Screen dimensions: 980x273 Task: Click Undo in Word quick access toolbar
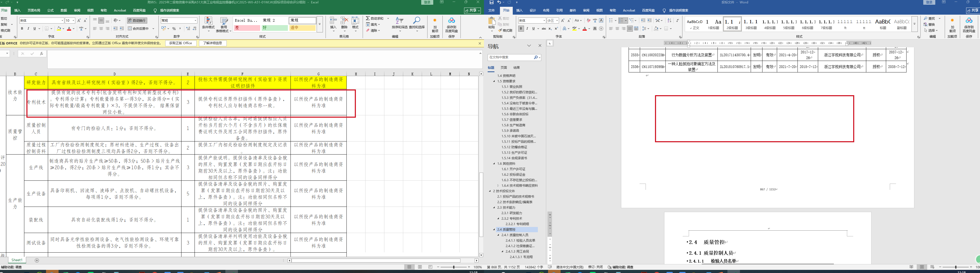point(499,2)
